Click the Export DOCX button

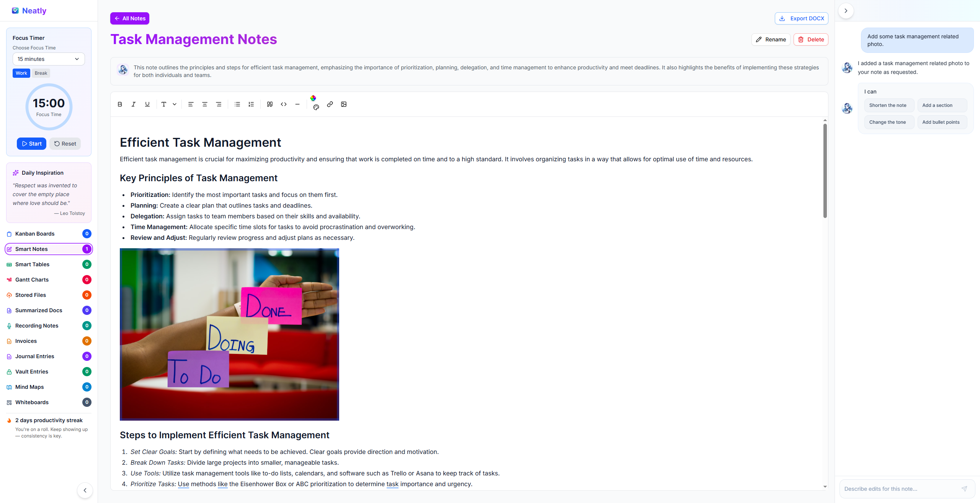(x=802, y=18)
